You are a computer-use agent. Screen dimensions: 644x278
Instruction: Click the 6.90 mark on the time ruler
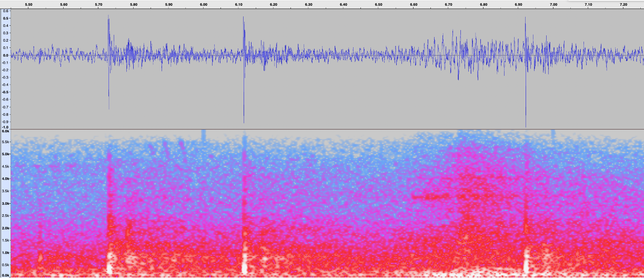click(x=518, y=4)
